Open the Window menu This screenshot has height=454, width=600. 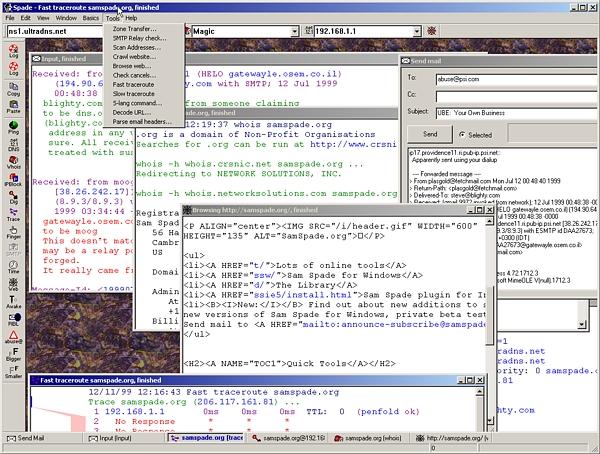point(66,18)
